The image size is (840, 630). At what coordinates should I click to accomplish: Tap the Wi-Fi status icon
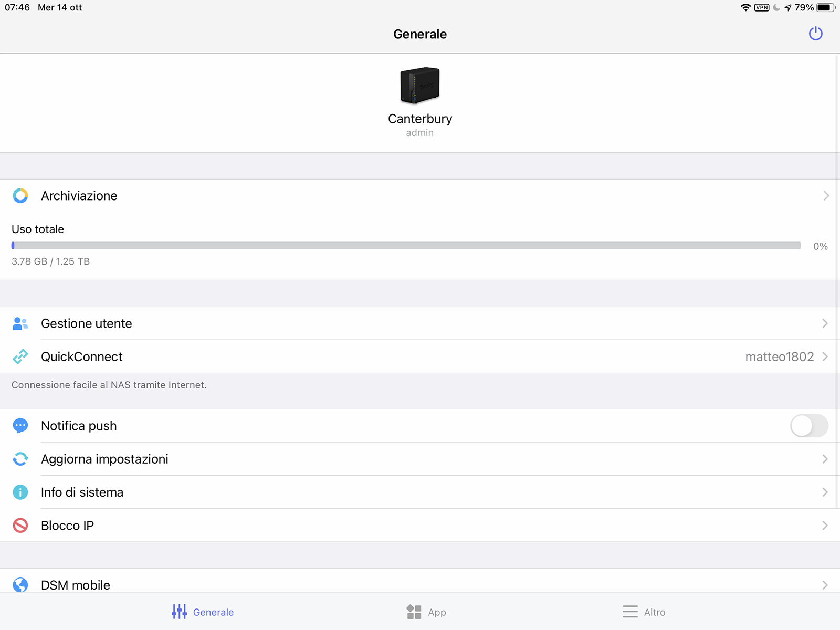coord(745,7)
